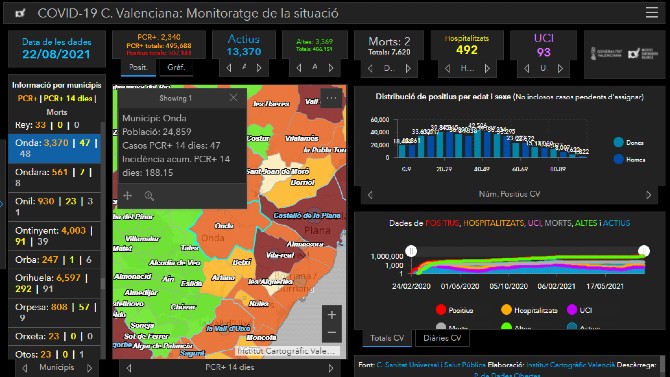The height and width of the screenshot is (377, 670).
Task: Open the hamburger menu in the header
Action: [x=652, y=12]
